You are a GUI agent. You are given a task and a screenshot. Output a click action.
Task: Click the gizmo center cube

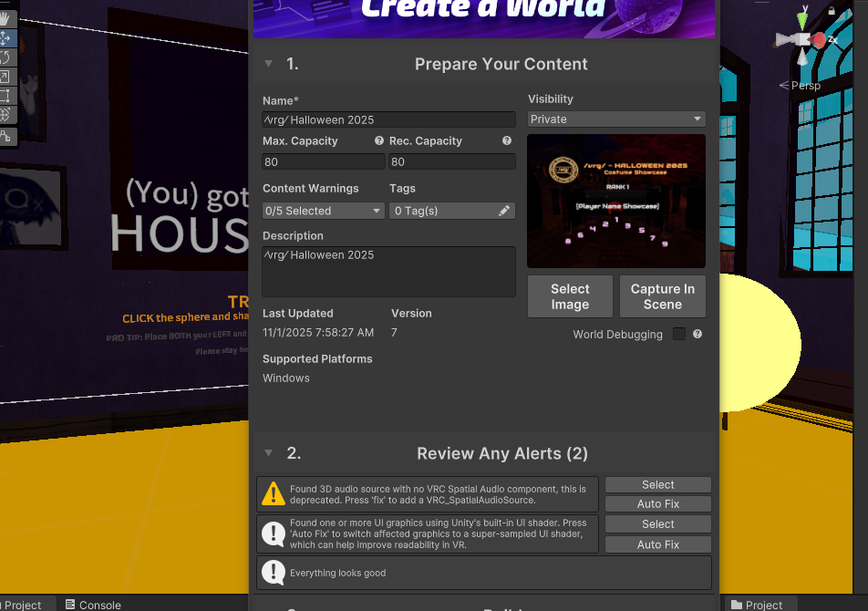click(802, 40)
